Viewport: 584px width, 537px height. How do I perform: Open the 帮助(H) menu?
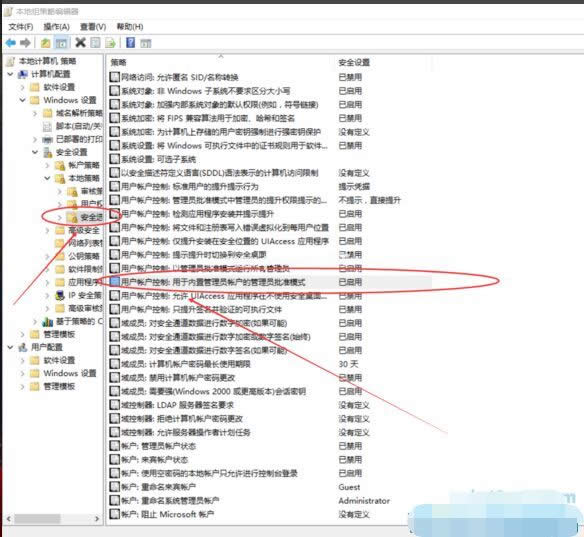click(130, 27)
